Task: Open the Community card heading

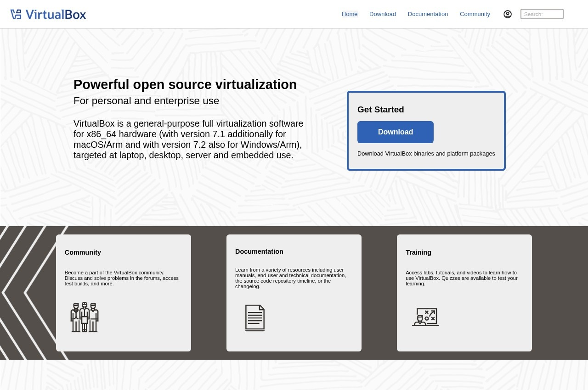Action: 83,252
